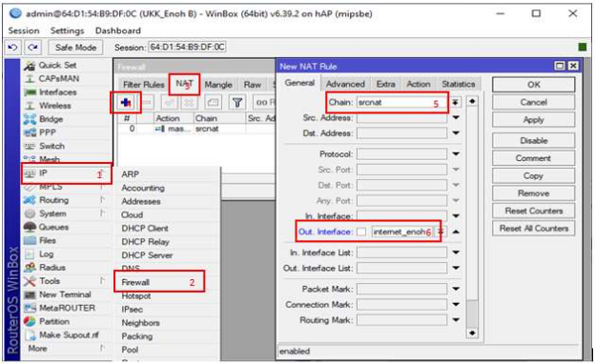Screen dimensions: 595x364
Task: Switch to Filter Rules tab
Action: coord(143,85)
